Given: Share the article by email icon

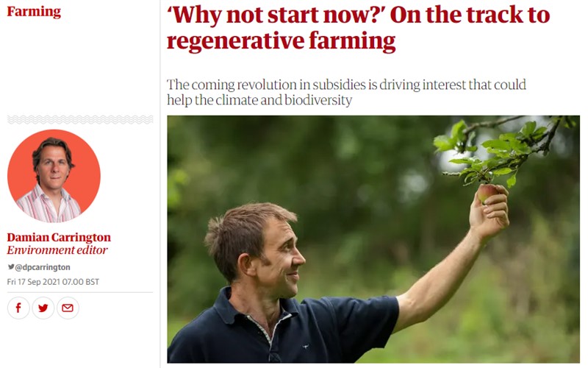Looking at the screenshot, I should pos(68,308).
